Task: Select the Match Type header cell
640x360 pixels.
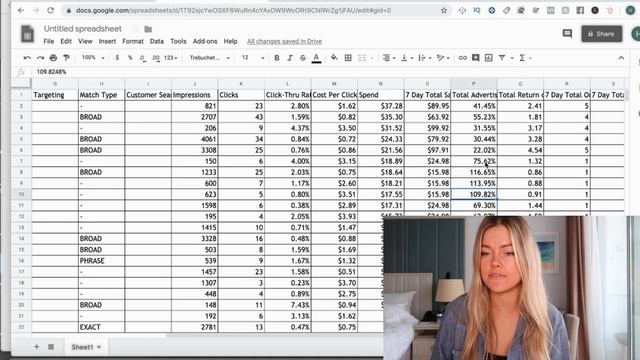Action: [x=101, y=95]
